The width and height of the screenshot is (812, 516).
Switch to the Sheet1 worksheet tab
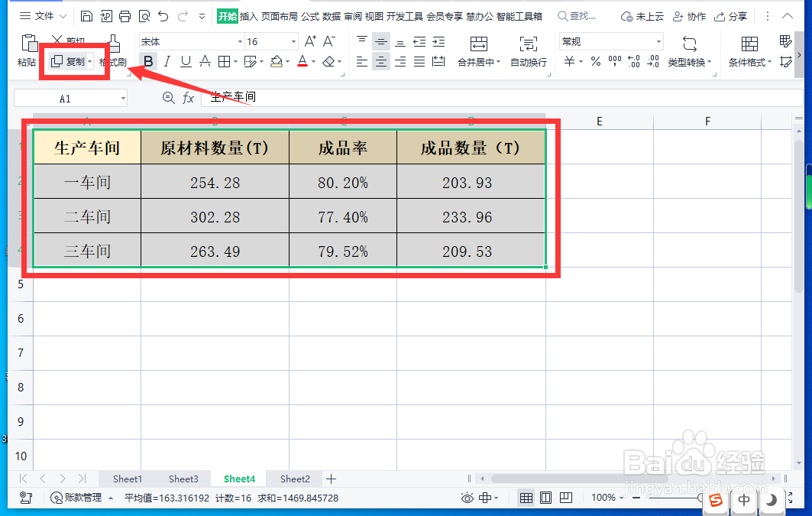click(x=128, y=479)
